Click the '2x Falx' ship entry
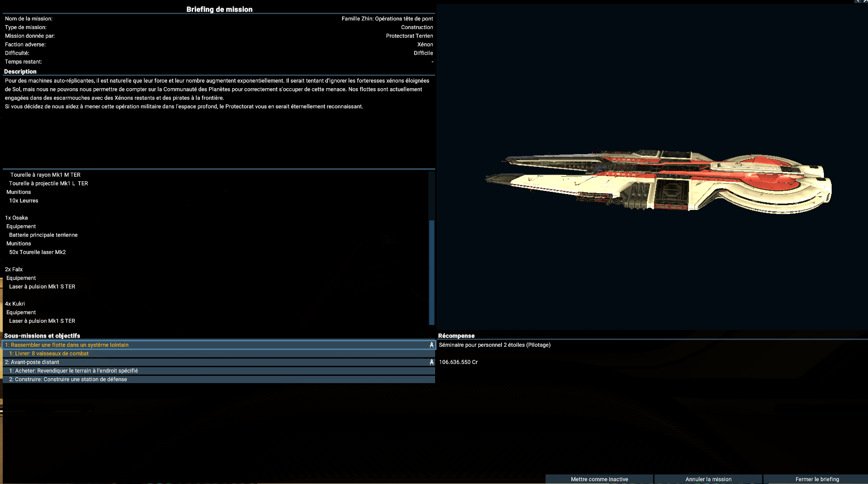The image size is (868, 484). coord(14,269)
